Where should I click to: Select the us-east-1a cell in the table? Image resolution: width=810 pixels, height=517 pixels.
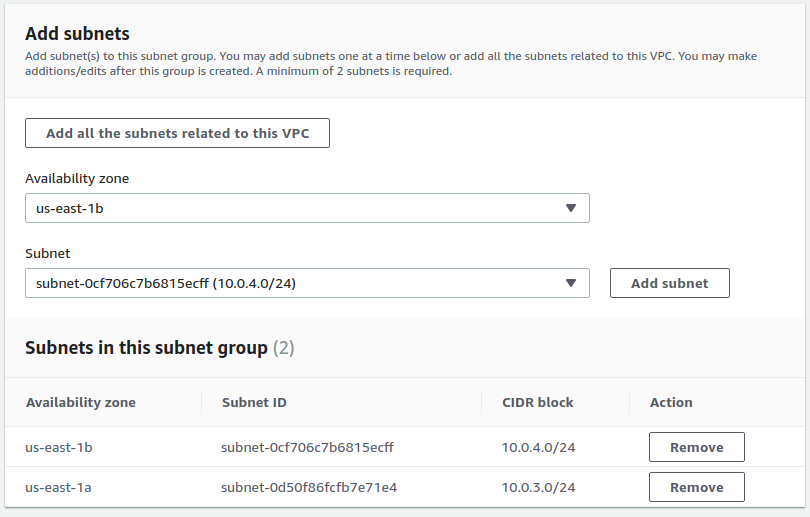tap(59, 487)
